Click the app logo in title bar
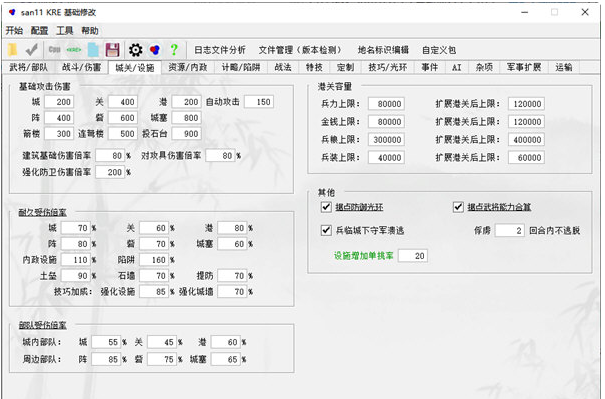This screenshot has width=605, height=399. 12,12
